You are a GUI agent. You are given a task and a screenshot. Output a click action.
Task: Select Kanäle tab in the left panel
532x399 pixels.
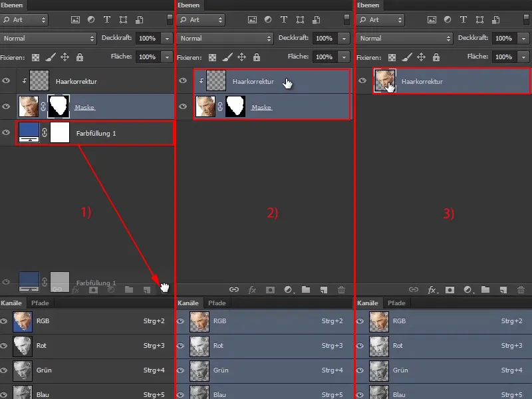[11, 303]
